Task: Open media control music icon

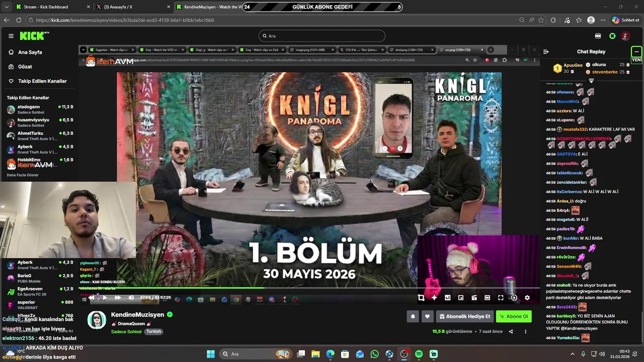Action: tap(567, 20)
